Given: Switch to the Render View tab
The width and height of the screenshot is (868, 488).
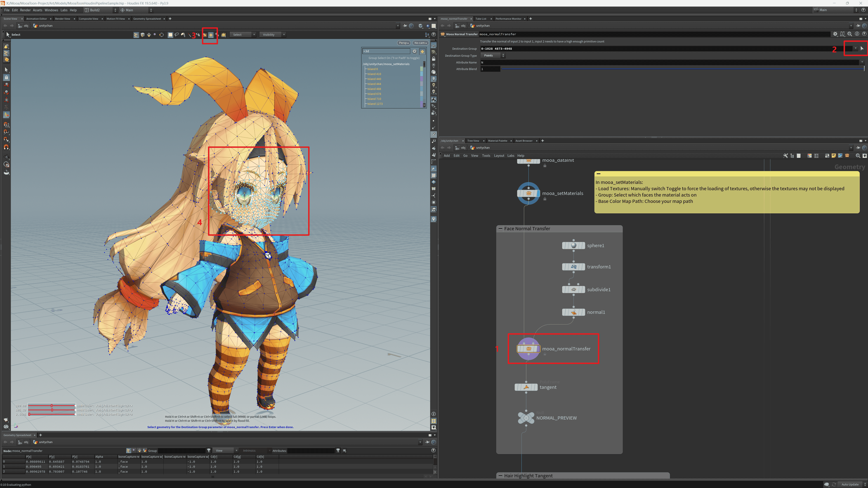Looking at the screenshot, I should (63, 19).
